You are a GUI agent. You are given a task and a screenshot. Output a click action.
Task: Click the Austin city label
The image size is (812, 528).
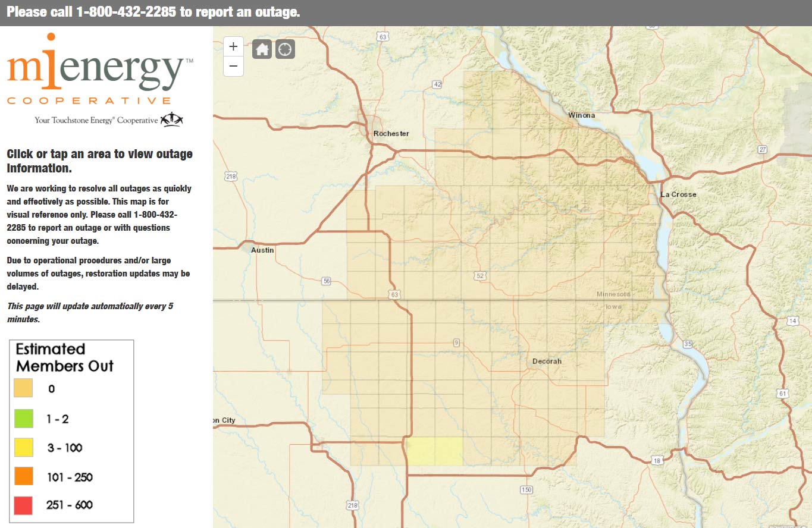[262, 250]
